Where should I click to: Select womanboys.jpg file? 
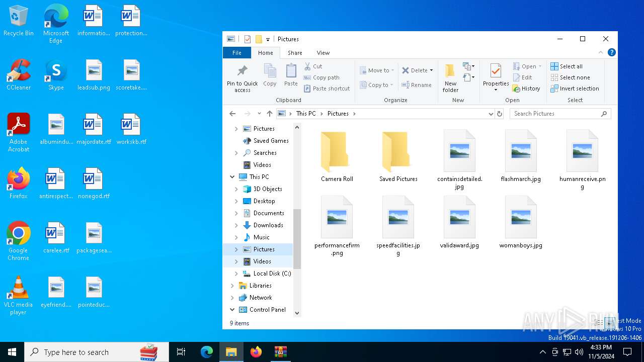(521, 222)
